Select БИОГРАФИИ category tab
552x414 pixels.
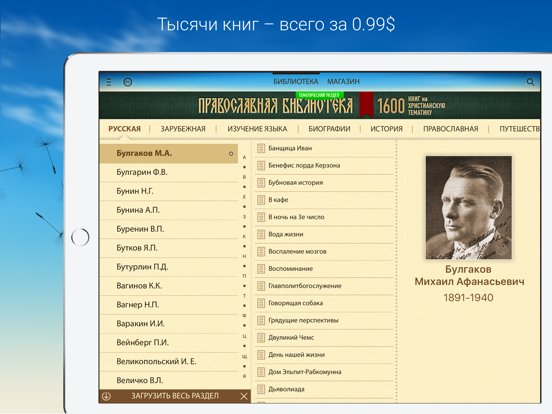329,129
